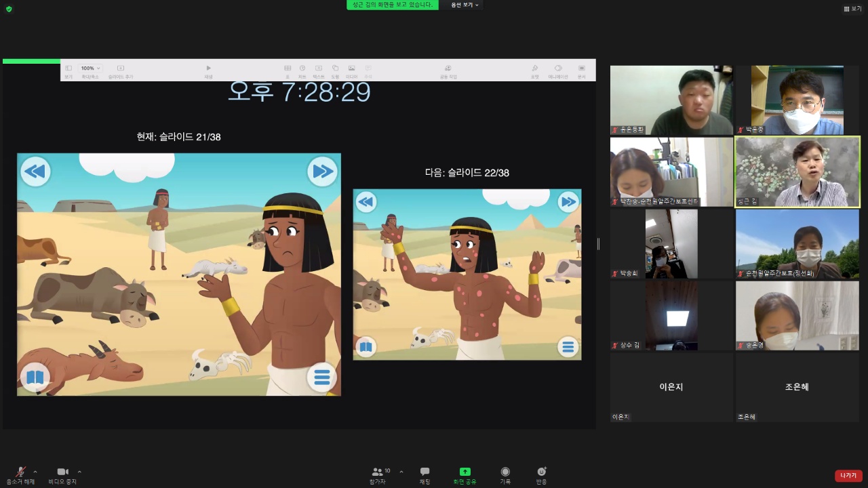Open 공동 작업 collaborate icon
This screenshot has width=868, height=488.
pos(448,68)
